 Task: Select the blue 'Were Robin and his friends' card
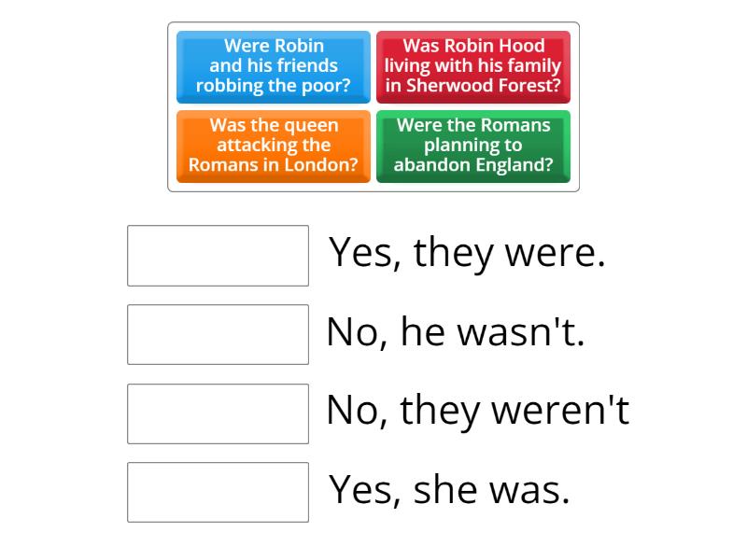[273, 64]
